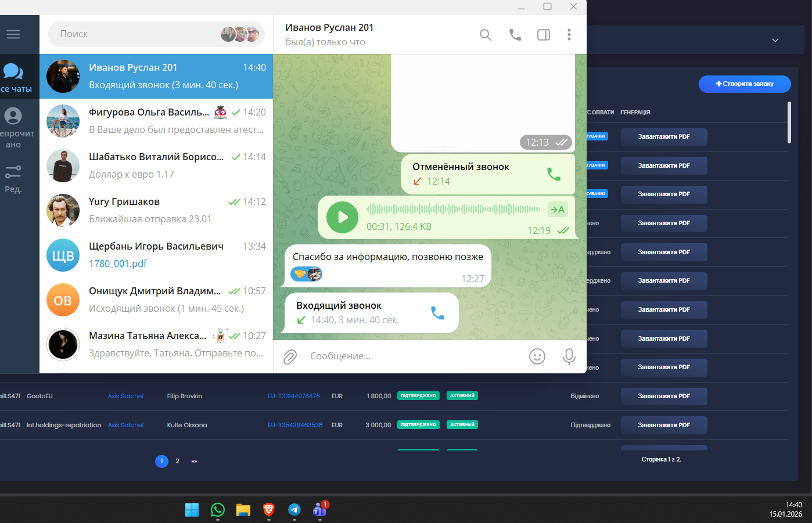Type in the Сообщение message field
812x523 pixels.
pyautogui.click(x=415, y=356)
